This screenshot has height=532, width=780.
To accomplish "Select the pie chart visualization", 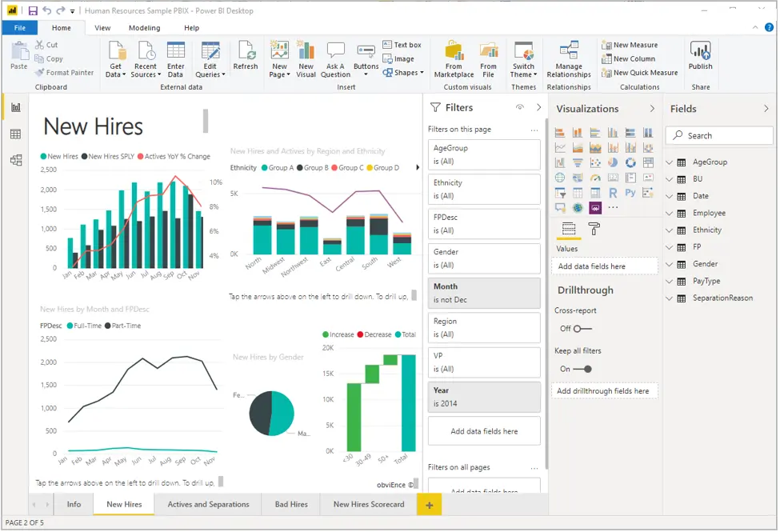I will click(x=613, y=162).
